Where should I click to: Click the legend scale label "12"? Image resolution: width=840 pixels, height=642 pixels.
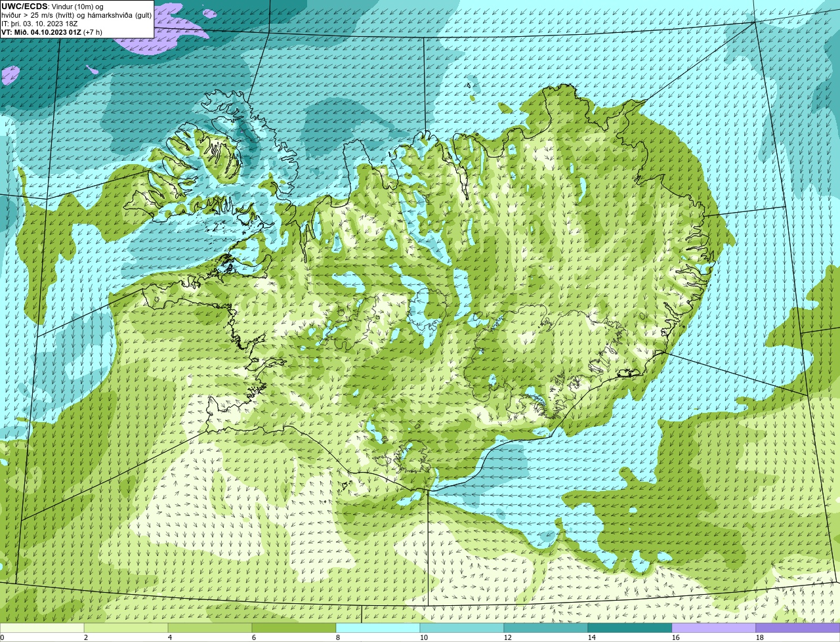click(x=508, y=637)
